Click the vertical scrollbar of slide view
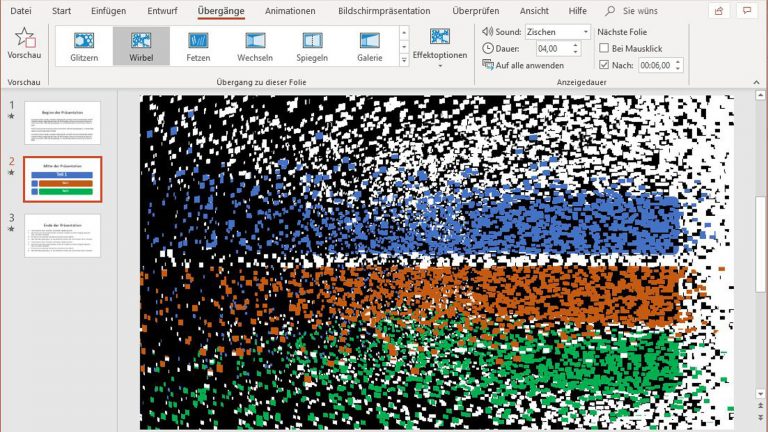This screenshot has height=432, width=768. pyautogui.click(x=761, y=250)
